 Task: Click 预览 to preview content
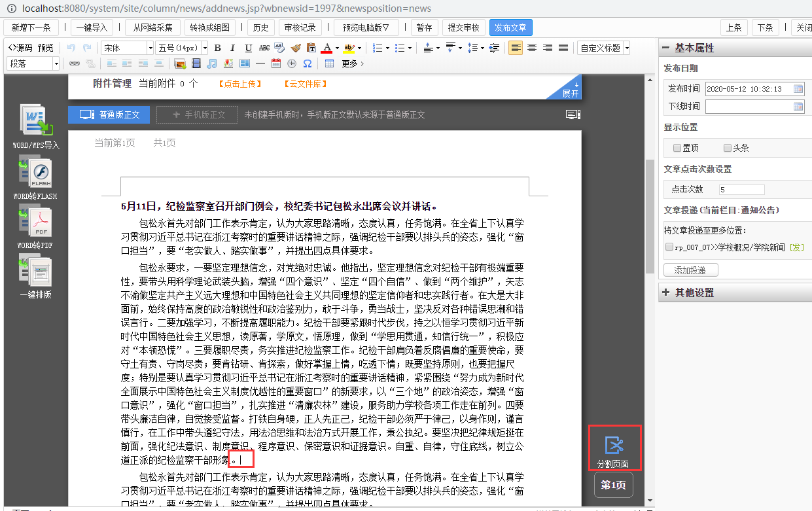coord(46,48)
